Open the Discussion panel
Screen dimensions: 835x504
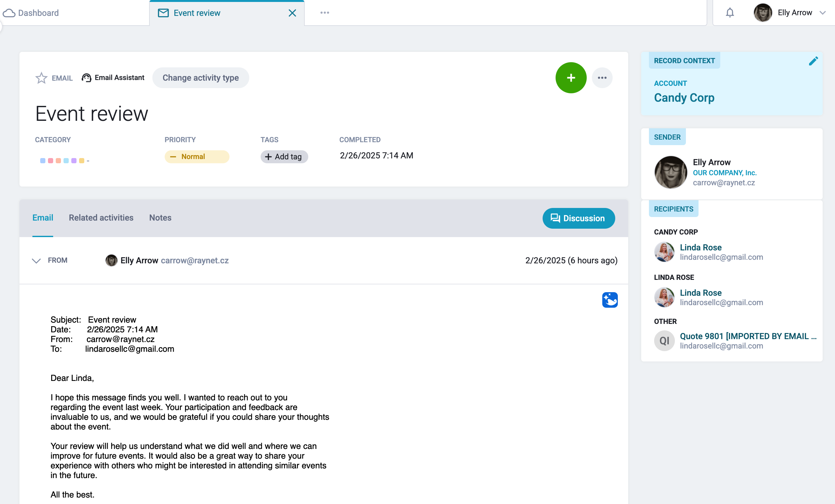[x=579, y=218]
